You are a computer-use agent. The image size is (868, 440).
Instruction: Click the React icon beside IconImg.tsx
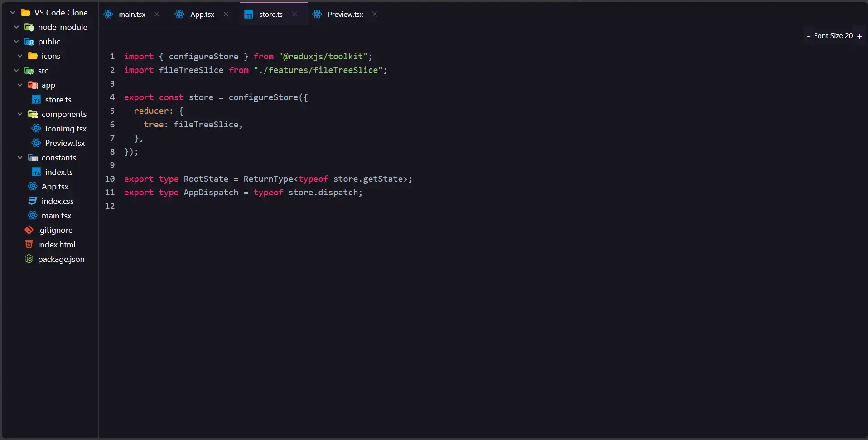(36, 129)
